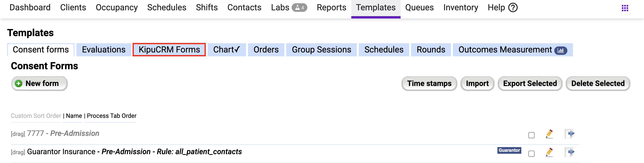
Task: Select the Guarantor badge label
Action: pyautogui.click(x=509, y=151)
